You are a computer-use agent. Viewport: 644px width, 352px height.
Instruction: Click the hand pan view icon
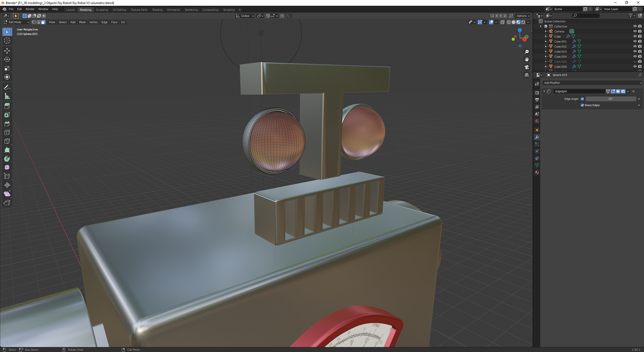527,59
